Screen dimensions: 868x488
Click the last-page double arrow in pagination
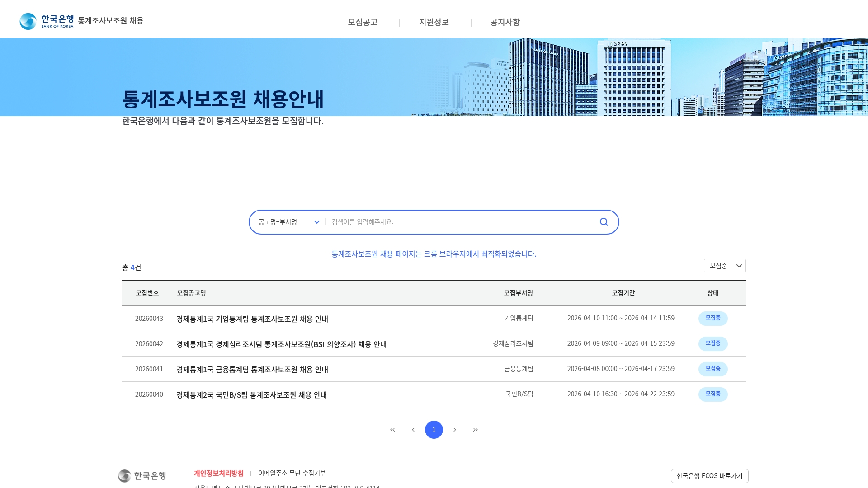coord(475,430)
